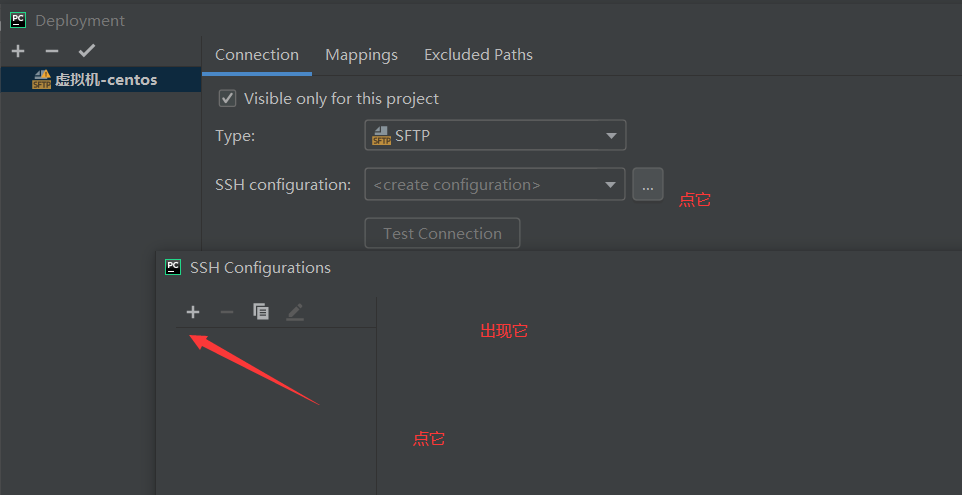Open the Excluded Paths tab
The image size is (962, 495).
point(478,55)
